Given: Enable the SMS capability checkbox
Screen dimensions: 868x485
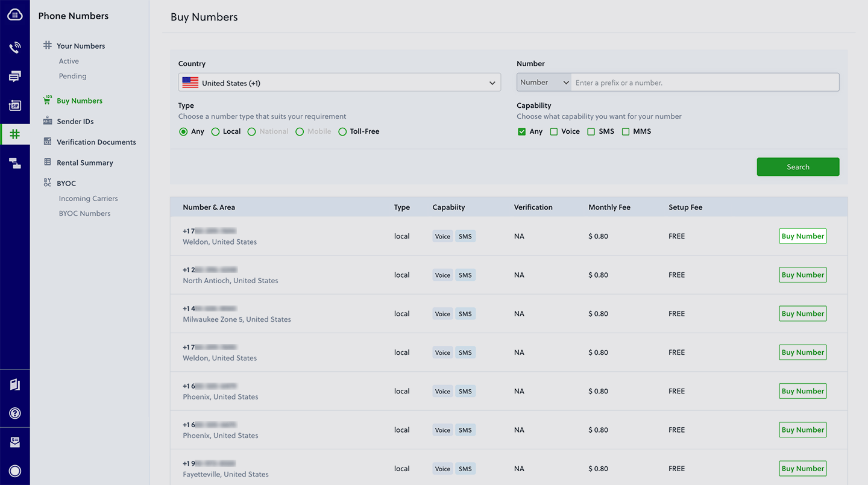Looking at the screenshot, I should [x=591, y=131].
